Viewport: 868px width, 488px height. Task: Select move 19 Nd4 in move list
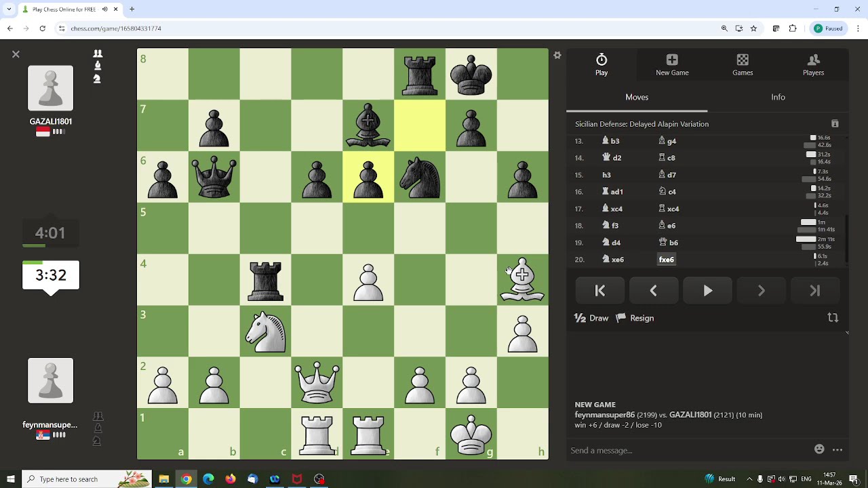tap(612, 243)
